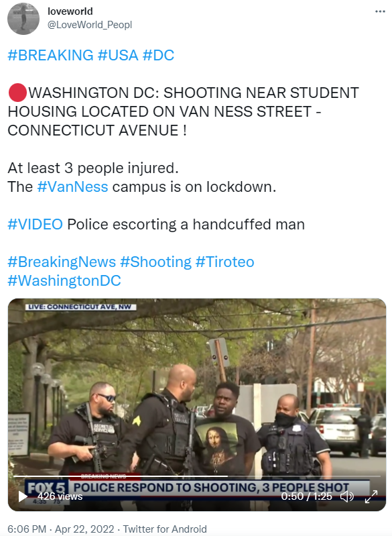Toggle the video volume speaker icon
This screenshot has width=392, height=536.
pos(347,496)
